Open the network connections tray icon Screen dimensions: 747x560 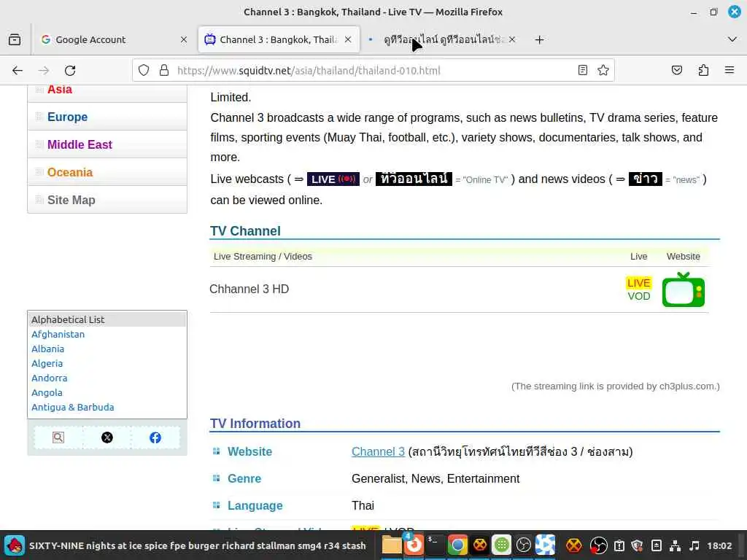coord(675,545)
